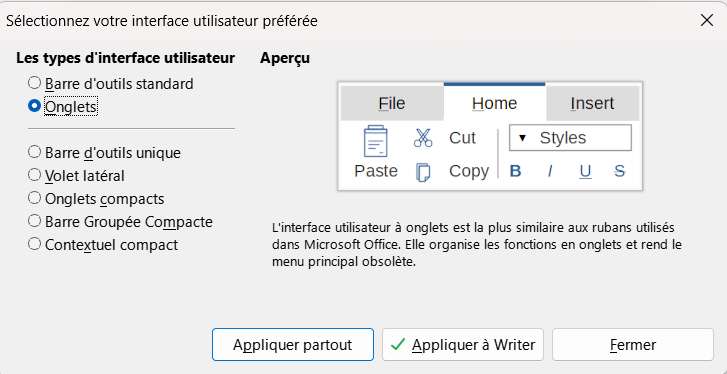Viewport: 727px width, 374px height.
Task: Click the Appliquer partout button
Action: (x=293, y=345)
